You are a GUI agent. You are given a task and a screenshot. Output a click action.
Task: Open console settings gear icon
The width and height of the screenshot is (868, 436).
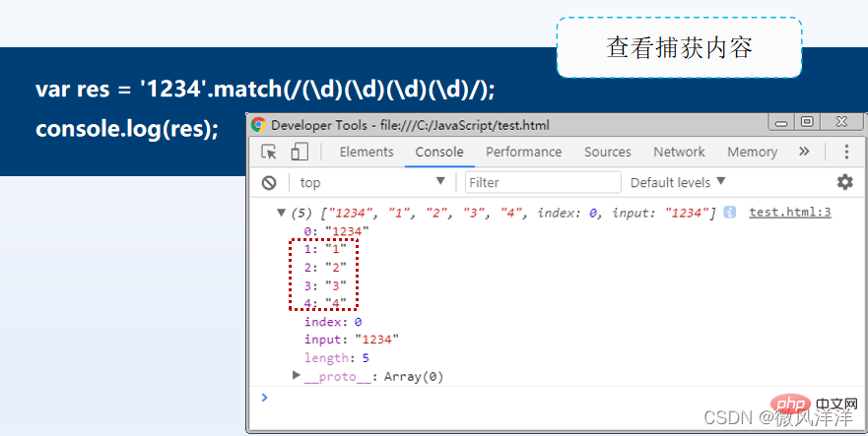click(x=844, y=182)
